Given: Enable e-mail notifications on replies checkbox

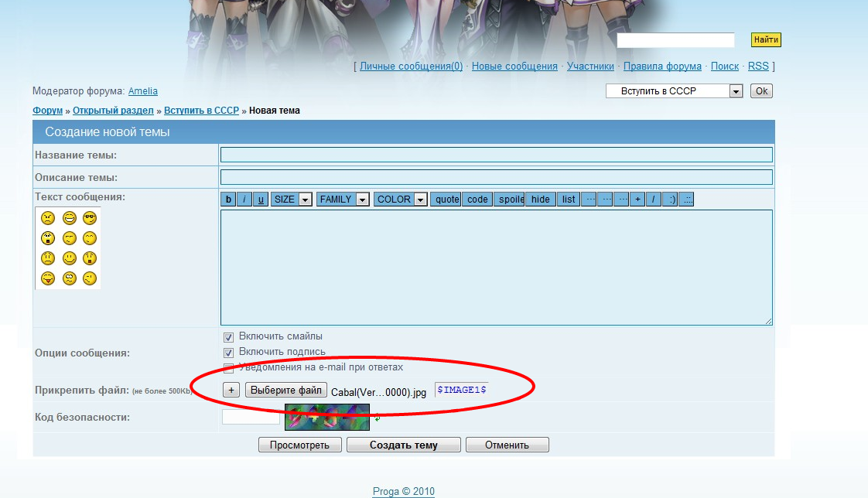Looking at the screenshot, I should pos(228,368).
